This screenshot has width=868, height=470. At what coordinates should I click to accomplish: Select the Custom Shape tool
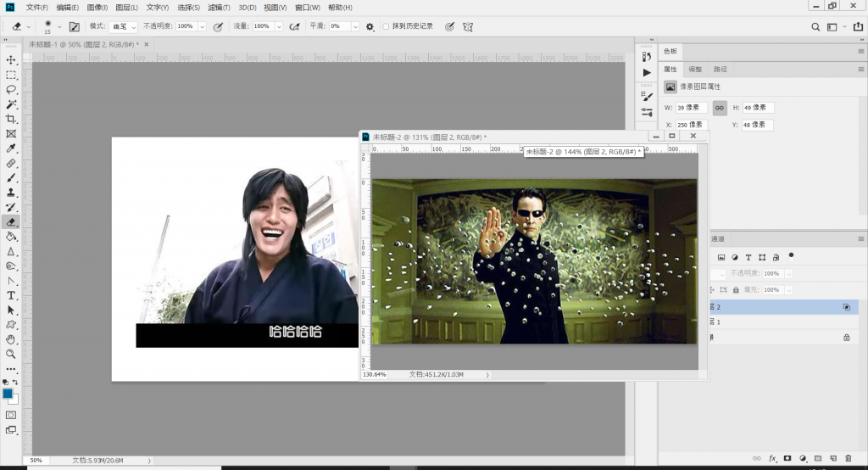tap(11, 325)
